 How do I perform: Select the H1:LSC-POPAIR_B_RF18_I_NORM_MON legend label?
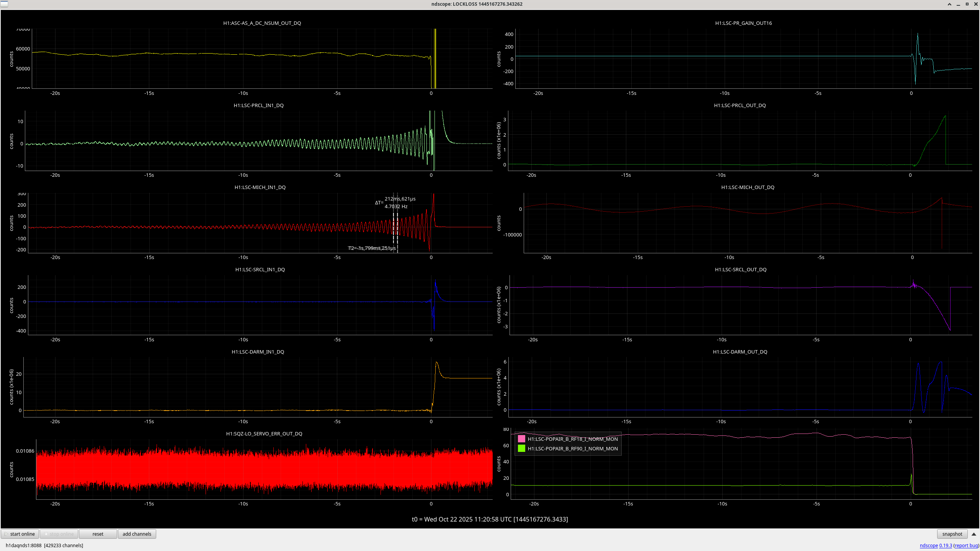point(572,439)
